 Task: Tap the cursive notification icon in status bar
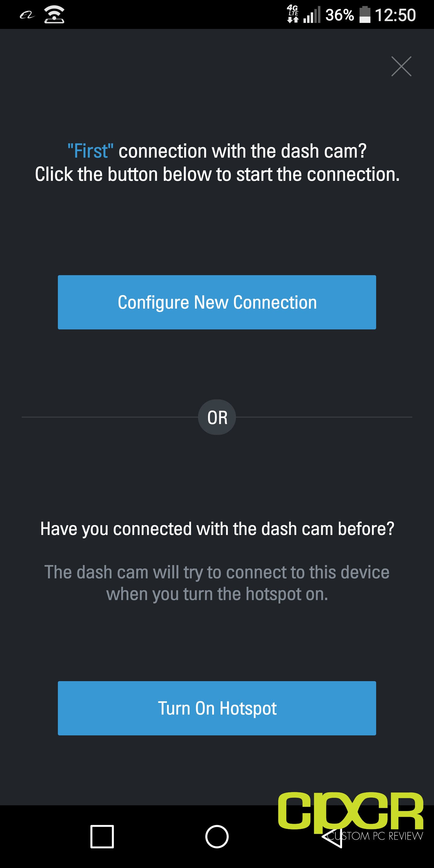click(x=27, y=15)
